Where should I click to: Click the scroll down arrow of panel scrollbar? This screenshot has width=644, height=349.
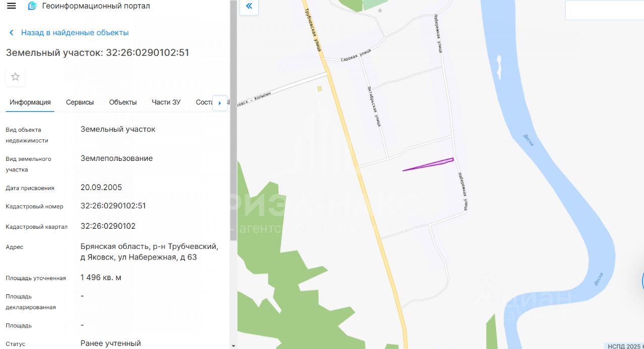coord(233,345)
